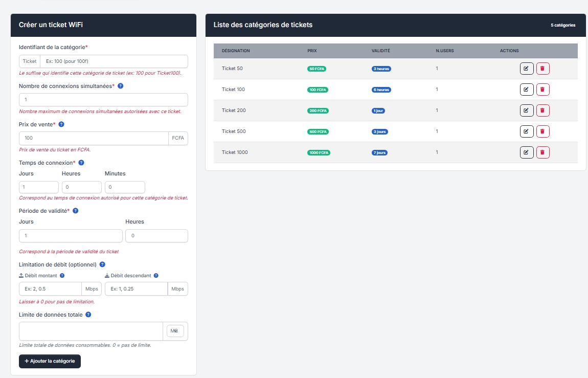This screenshot has height=378, width=588.
Task: Show help for Période de validité
Action: point(75,211)
